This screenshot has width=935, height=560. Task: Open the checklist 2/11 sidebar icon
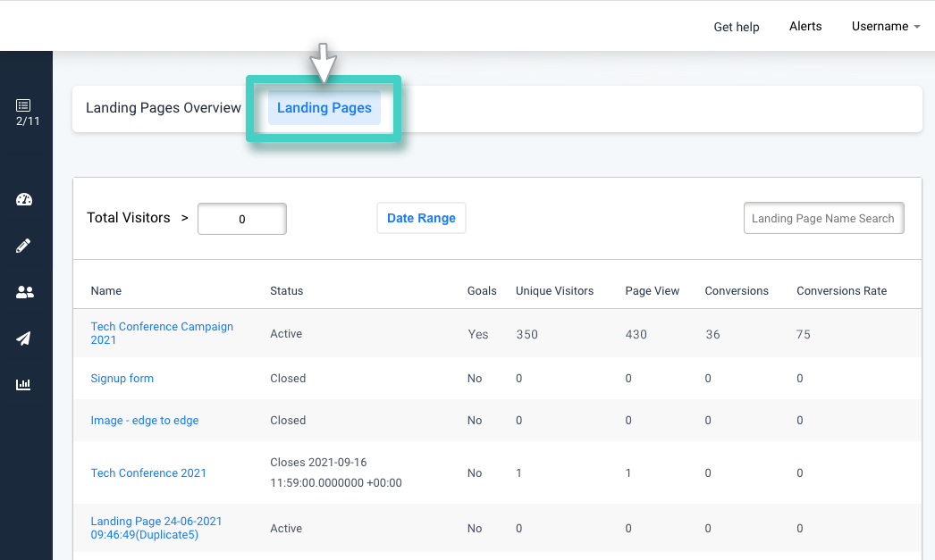26,113
